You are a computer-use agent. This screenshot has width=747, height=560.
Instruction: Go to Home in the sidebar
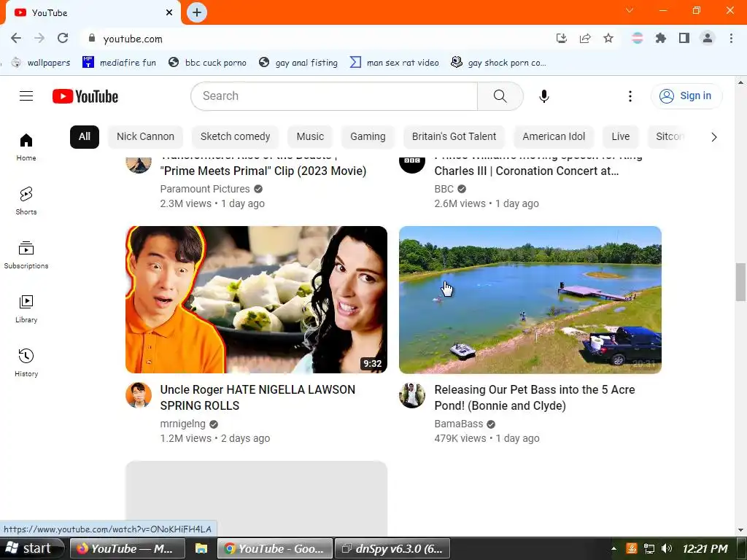(x=26, y=147)
